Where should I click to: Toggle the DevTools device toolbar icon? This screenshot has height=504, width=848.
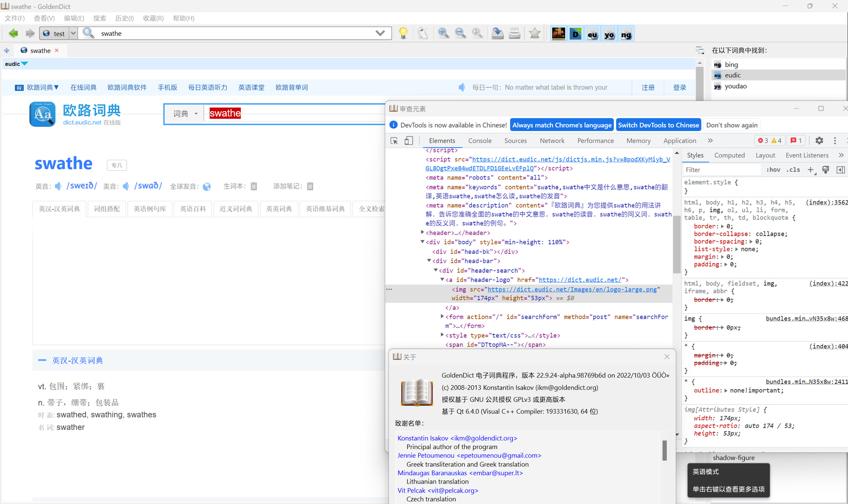[x=409, y=141]
